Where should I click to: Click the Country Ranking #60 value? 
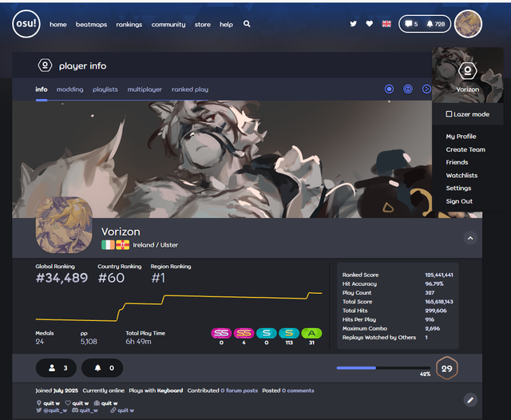point(111,278)
